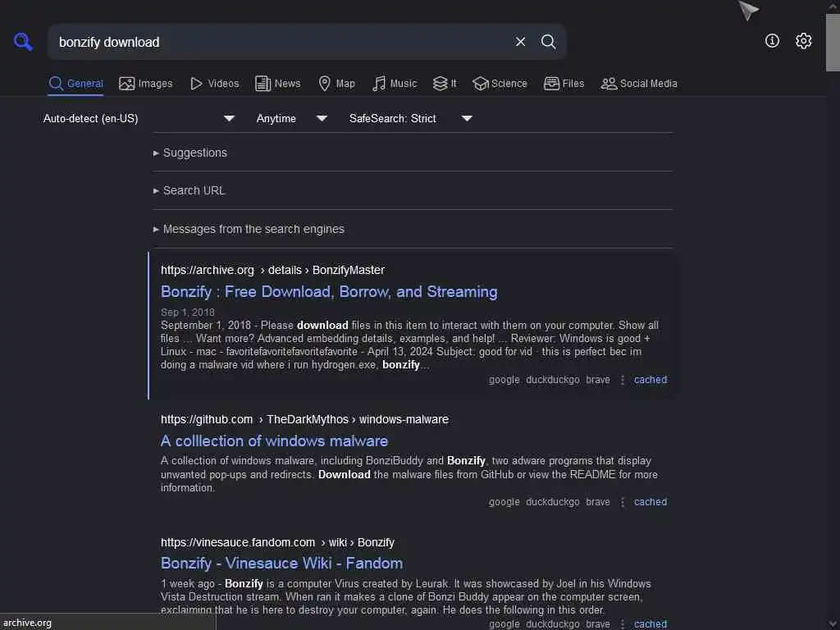Submit search with magnifier button
Viewport: 840px width, 630px height.
548,42
